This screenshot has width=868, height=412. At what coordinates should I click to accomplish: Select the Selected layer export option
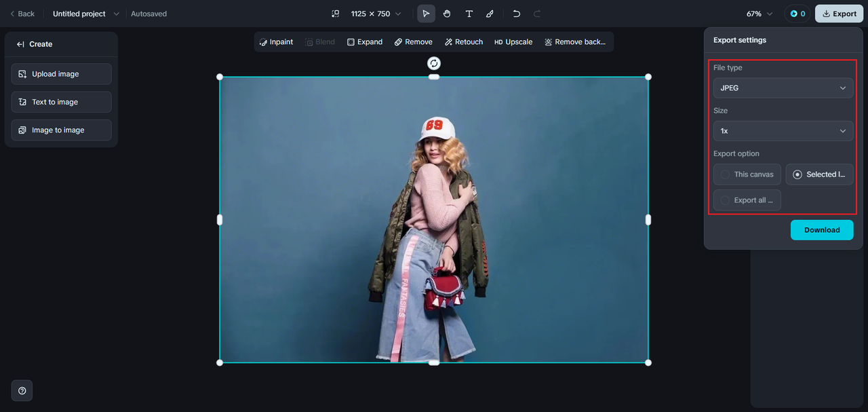click(x=819, y=174)
